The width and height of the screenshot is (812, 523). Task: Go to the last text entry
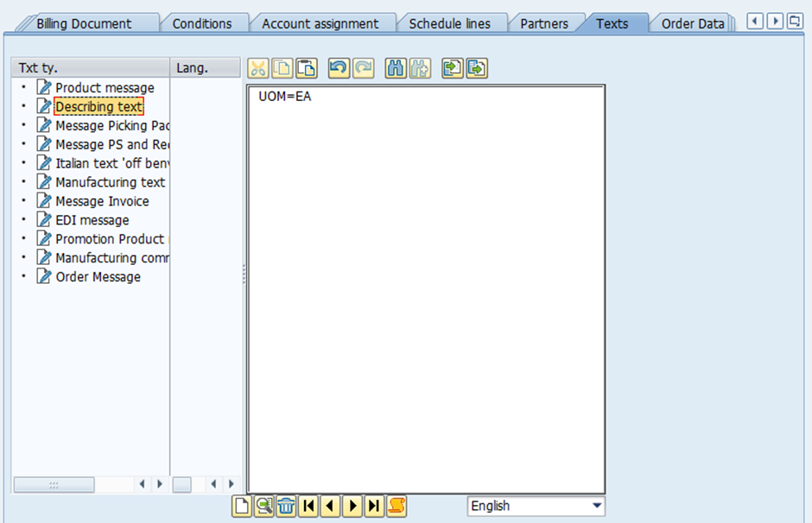click(x=374, y=506)
